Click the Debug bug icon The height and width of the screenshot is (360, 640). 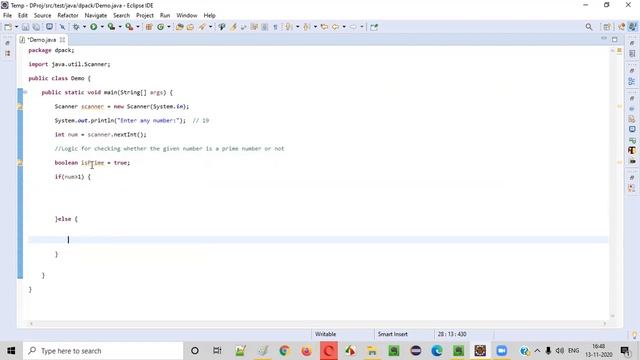tap(76, 27)
